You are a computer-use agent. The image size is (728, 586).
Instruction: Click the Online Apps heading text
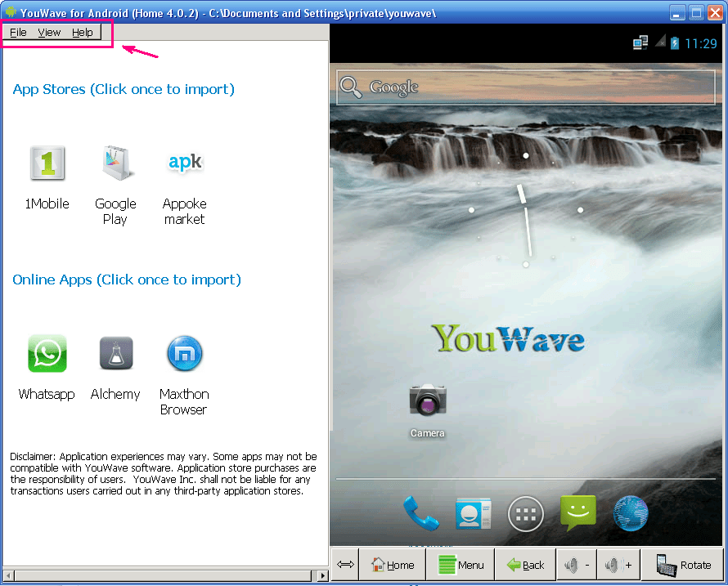(x=127, y=280)
